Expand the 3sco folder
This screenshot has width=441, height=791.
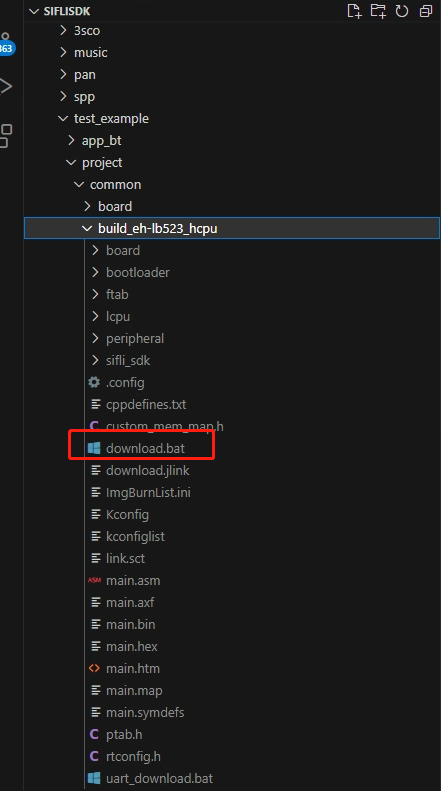[87, 31]
